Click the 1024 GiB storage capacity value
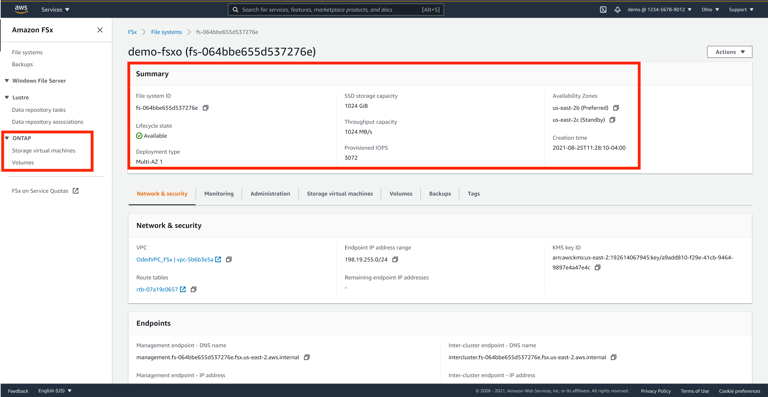This screenshot has height=397, width=768. pos(356,106)
